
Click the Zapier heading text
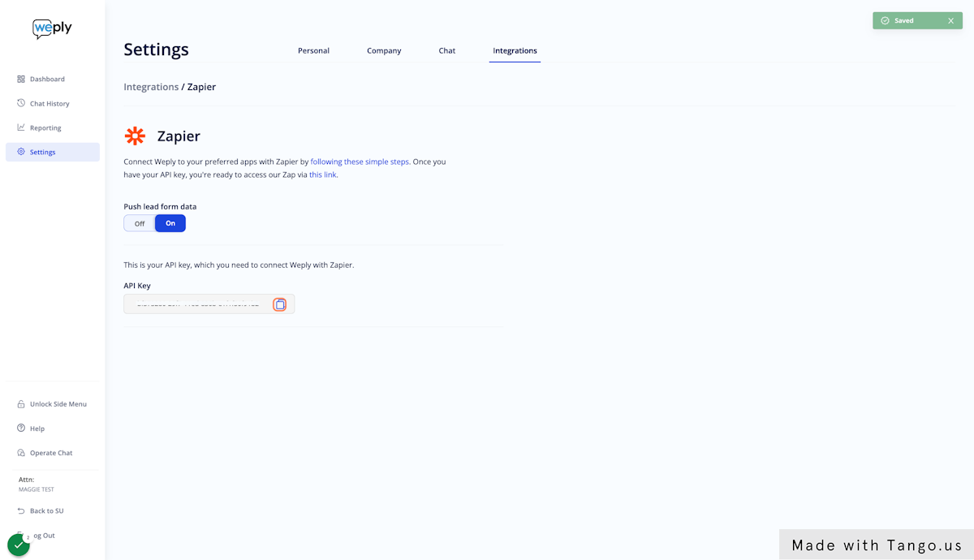(179, 136)
